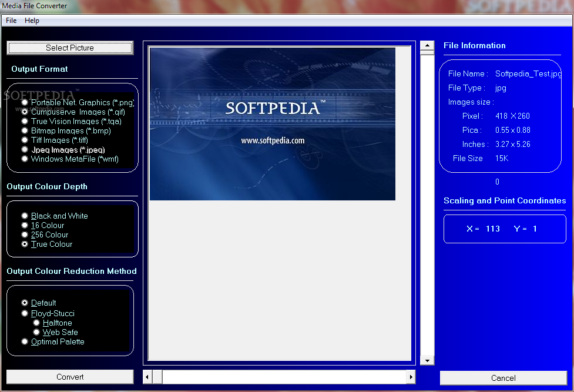
Task: Select Floyd-Stucci reduction method
Action: coord(48,313)
